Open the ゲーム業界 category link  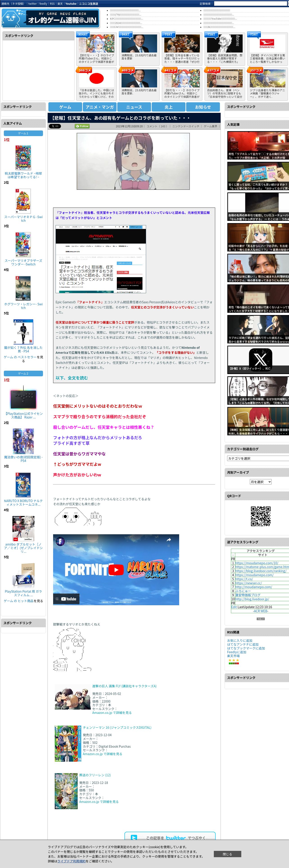point(211,126)
